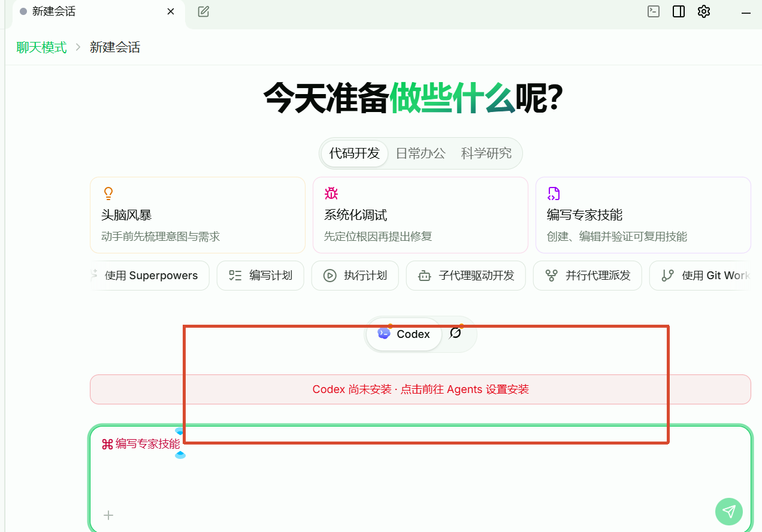Viewport: 762px width, 532px height.
Task: Select the 并行代理派发 chip
Action: 588,276
